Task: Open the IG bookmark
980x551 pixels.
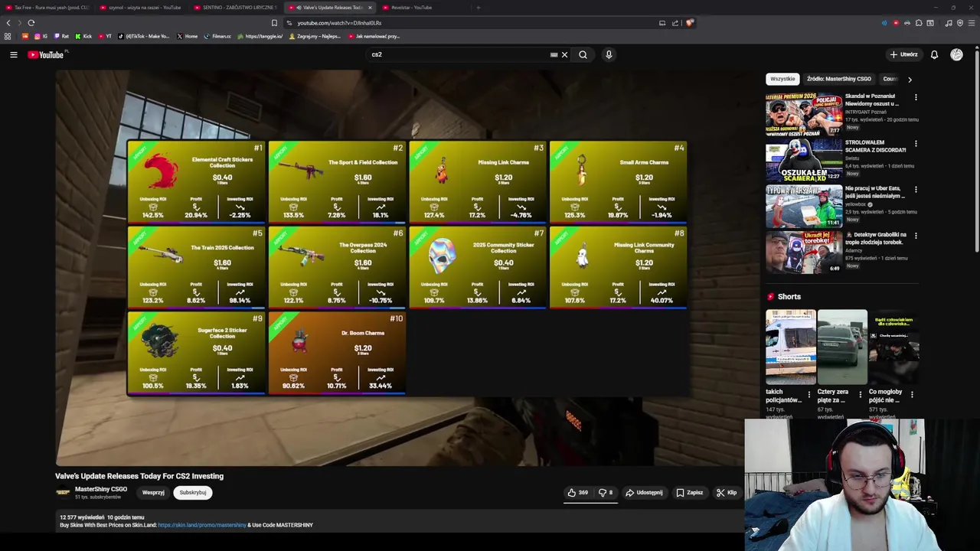Action: coord(41,36)
